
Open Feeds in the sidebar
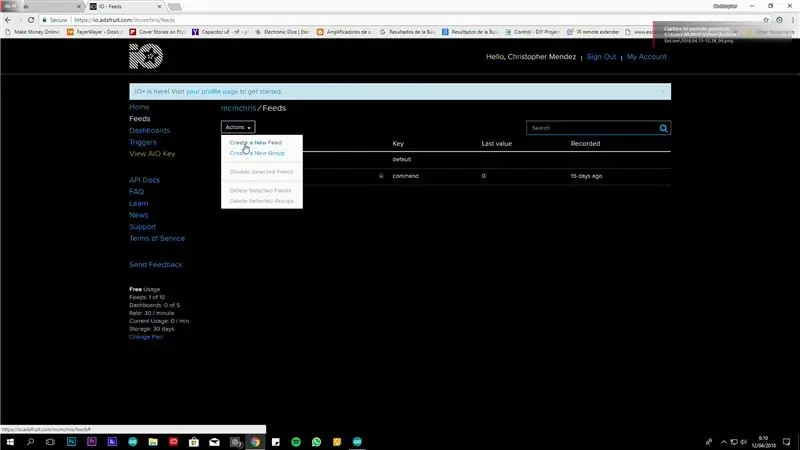(x=140, y=119)
